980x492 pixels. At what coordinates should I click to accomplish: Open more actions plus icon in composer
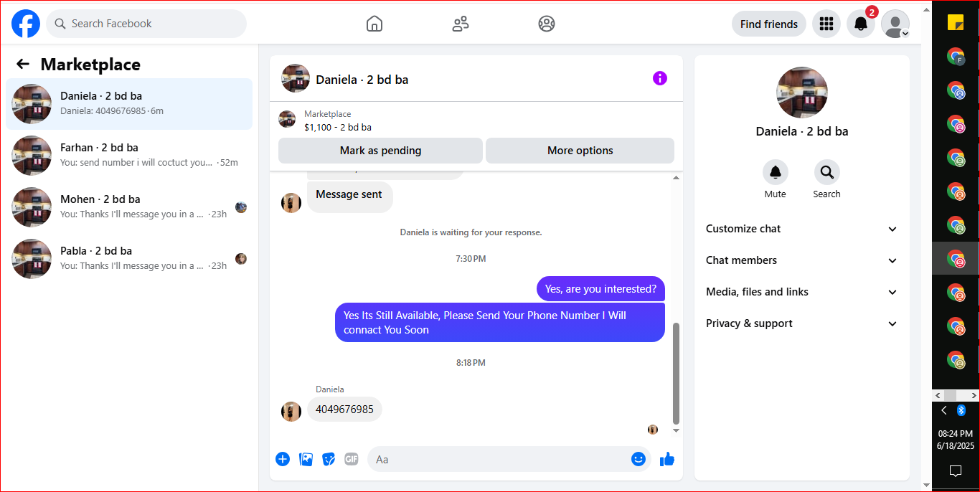click(x=283, y=459)
